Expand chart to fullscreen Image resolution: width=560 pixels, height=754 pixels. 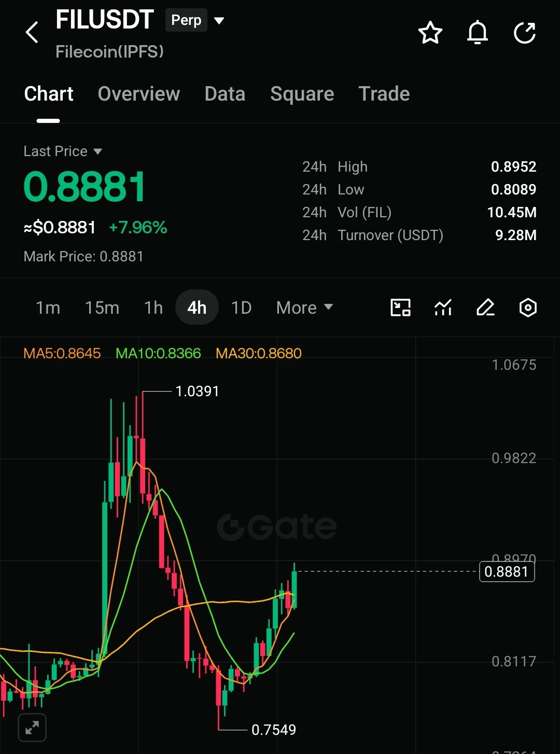(32, 728)
